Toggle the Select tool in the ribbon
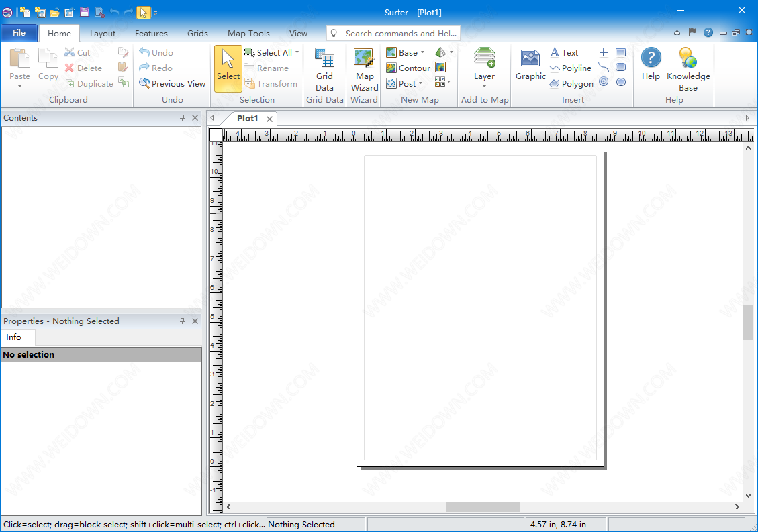Image resolution: width=758 pixels, height=532 pixels. click(x=228, y=68)
